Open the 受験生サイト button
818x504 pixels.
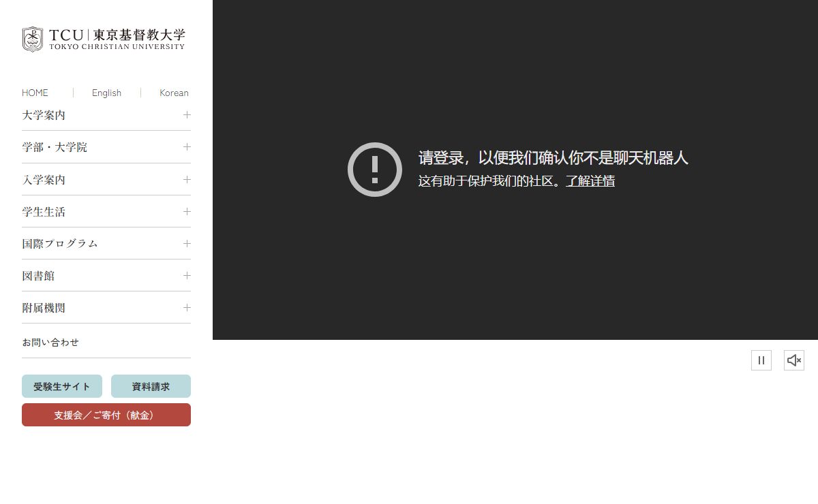click(62, 386)
